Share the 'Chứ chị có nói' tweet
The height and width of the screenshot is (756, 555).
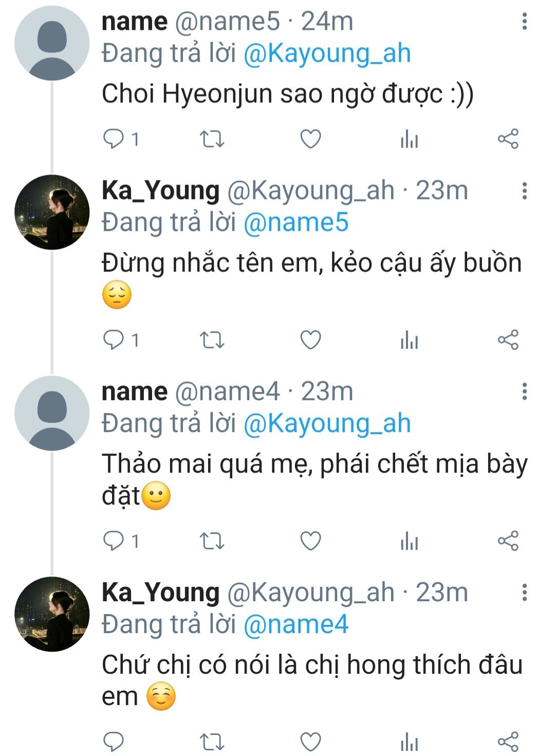pyautogui.click(x=508, y=742)
